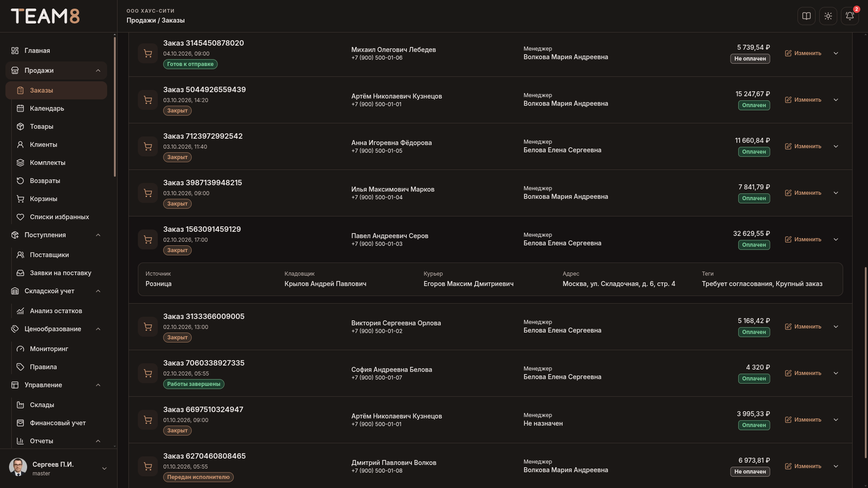Click the Календарь calendar icon
This screenshot has width=868, height=488.
coord(20,108)
